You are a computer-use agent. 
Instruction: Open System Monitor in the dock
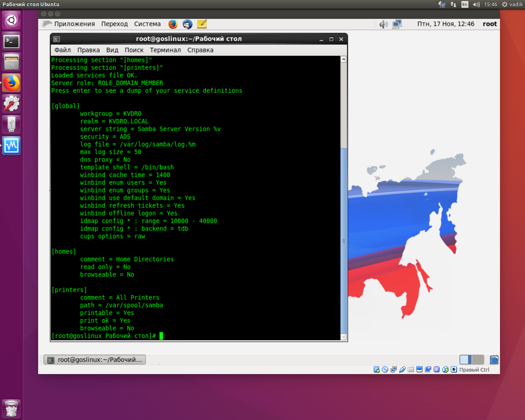pos(11,146)
